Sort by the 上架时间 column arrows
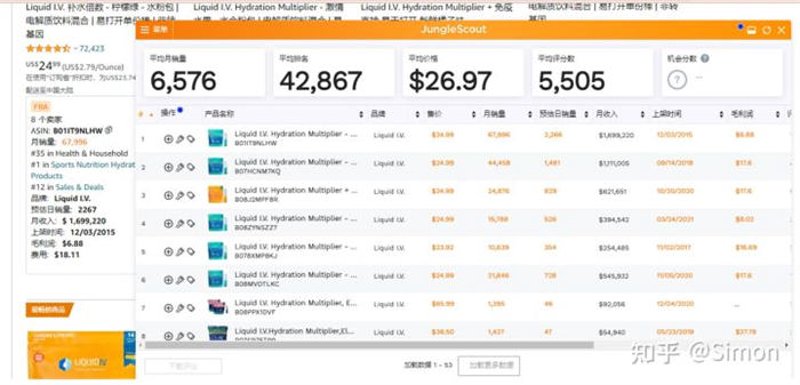The image size is (800, 385). 721,114
